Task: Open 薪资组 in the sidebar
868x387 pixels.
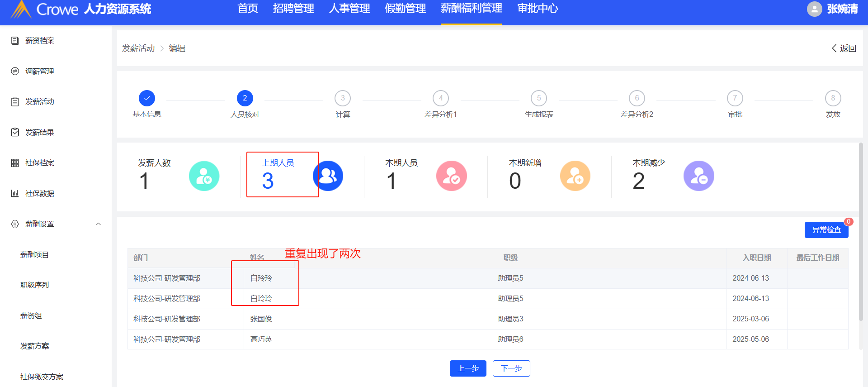Action: (x=31, y=316)
